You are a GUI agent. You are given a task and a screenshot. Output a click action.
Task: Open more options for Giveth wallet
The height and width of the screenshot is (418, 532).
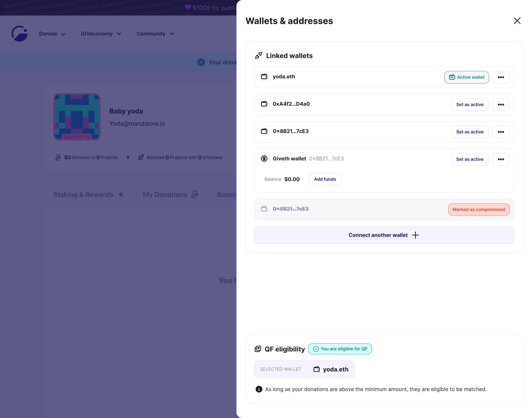(x=501, y=159)
